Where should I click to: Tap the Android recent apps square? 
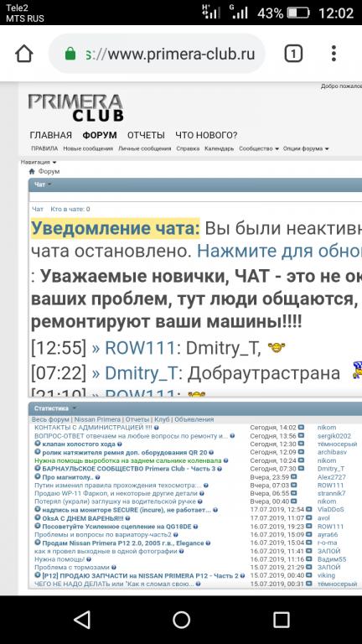tap(282, 620)
